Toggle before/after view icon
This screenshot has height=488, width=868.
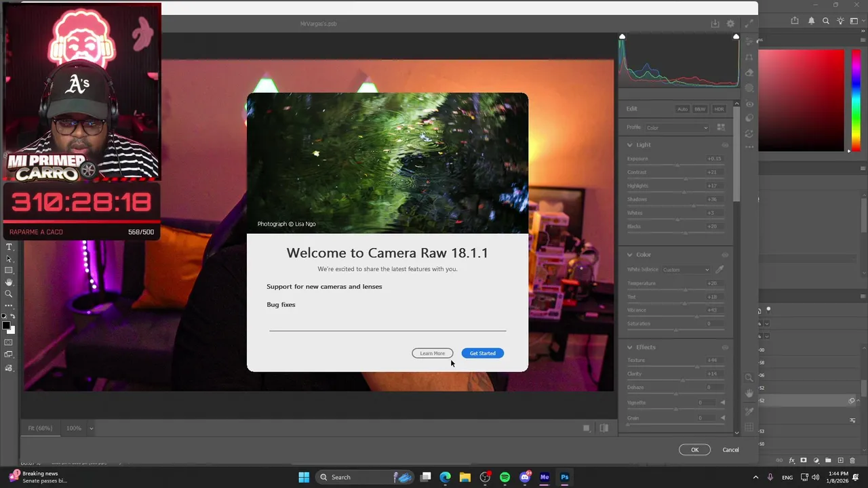tap(604, 428)
